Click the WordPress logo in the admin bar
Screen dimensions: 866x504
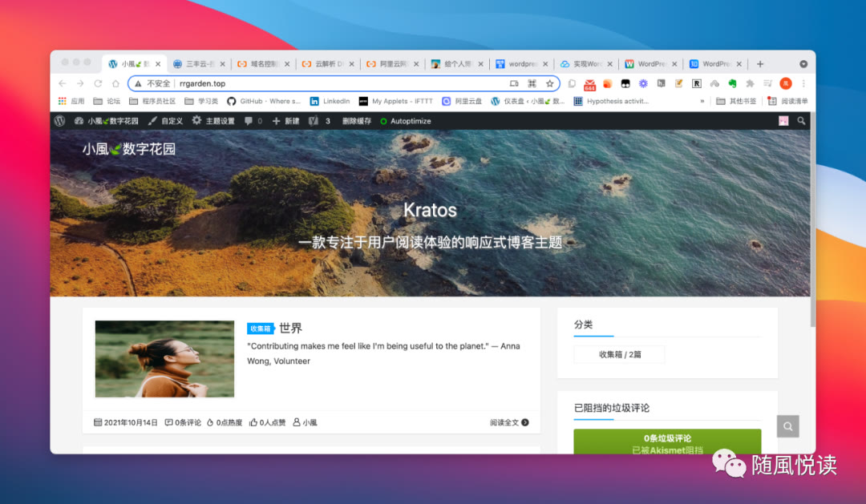pos(60,121)
